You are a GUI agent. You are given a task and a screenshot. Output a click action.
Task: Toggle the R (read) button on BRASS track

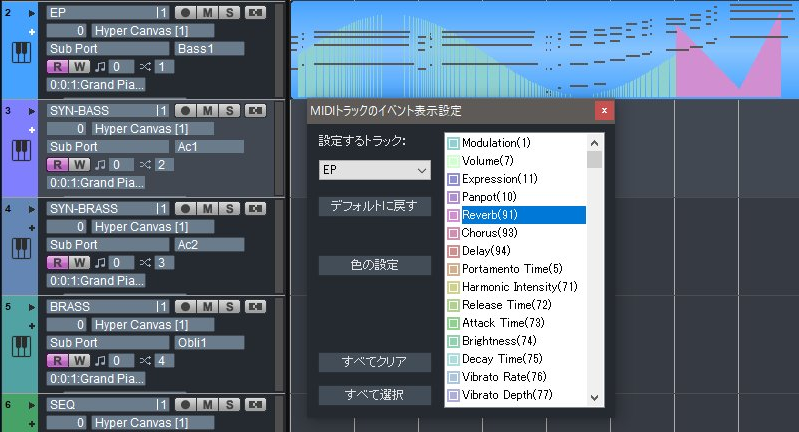57,360
